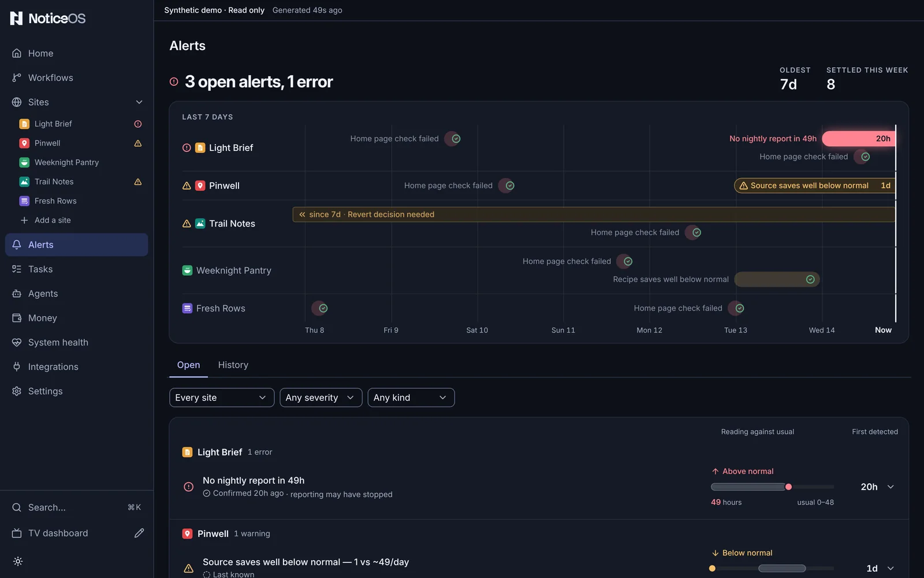
Task: Click the Below normal slider for Pinwell alert
Action: [772, 568]
